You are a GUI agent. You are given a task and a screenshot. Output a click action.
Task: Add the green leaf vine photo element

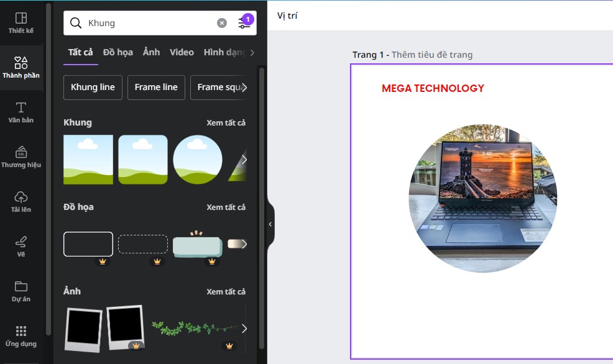pos(195,328)
